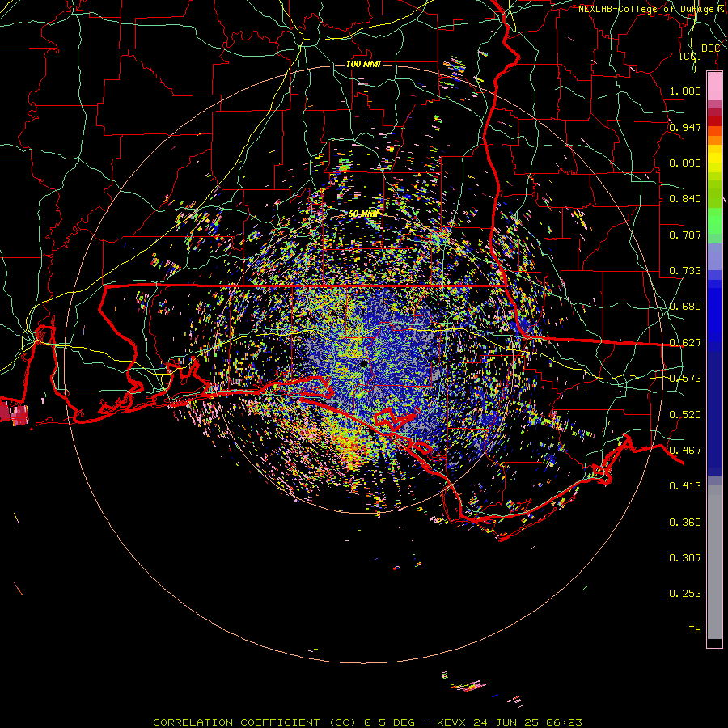Image resolution: width=728 pixels, height=728 pixels.
Task: Click the 1.000 value on the color scale
Action: [685, 91]
